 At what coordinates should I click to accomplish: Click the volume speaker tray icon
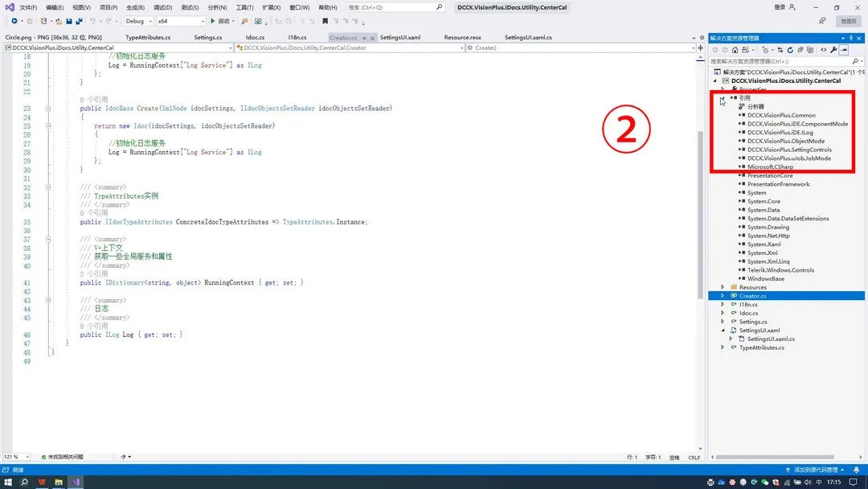point(808,482)
